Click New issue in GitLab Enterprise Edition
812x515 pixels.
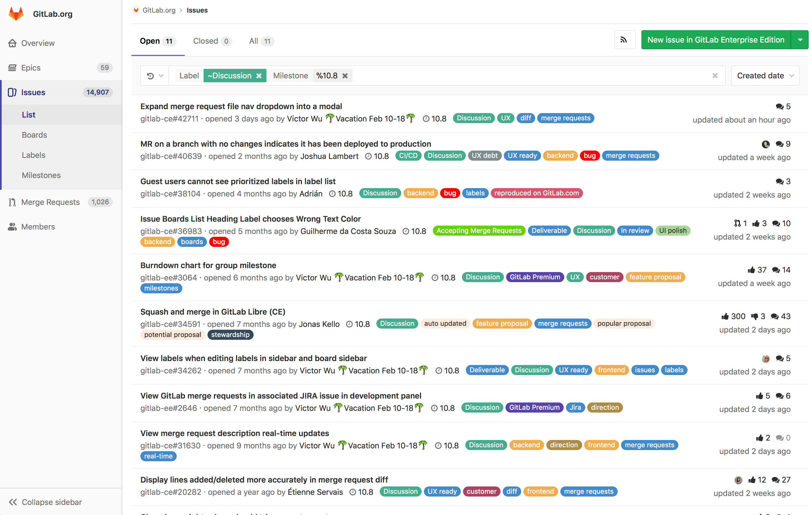tap(716, 40)
